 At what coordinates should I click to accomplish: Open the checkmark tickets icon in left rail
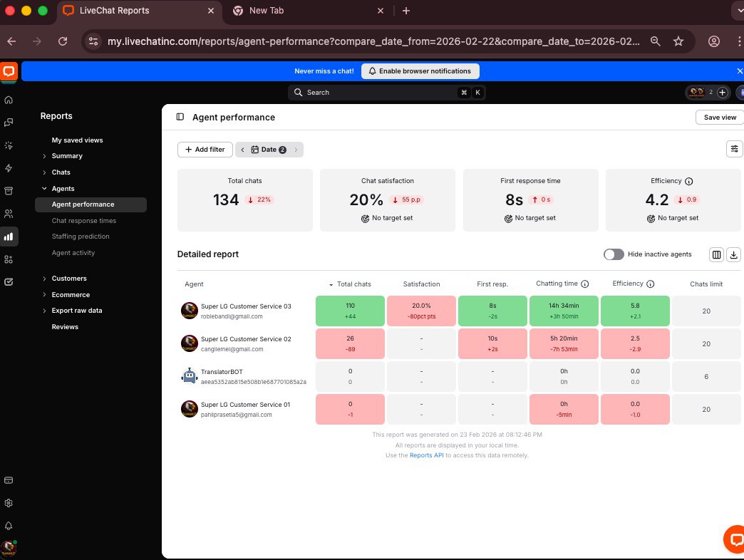9,281
